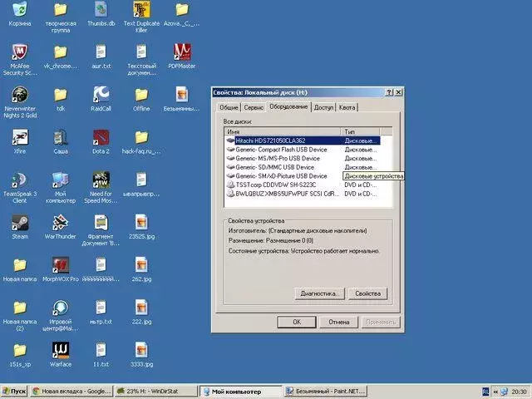This screenshot has height=399, width=532.
Task: Open the Пуск start menu
Action: click(14, 392)
